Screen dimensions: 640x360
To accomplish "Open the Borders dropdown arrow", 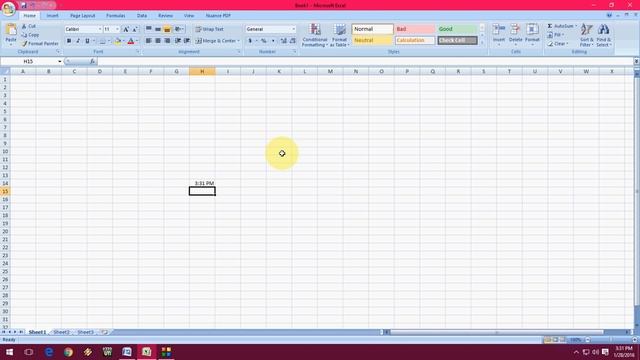I will (x=109, y=41).
